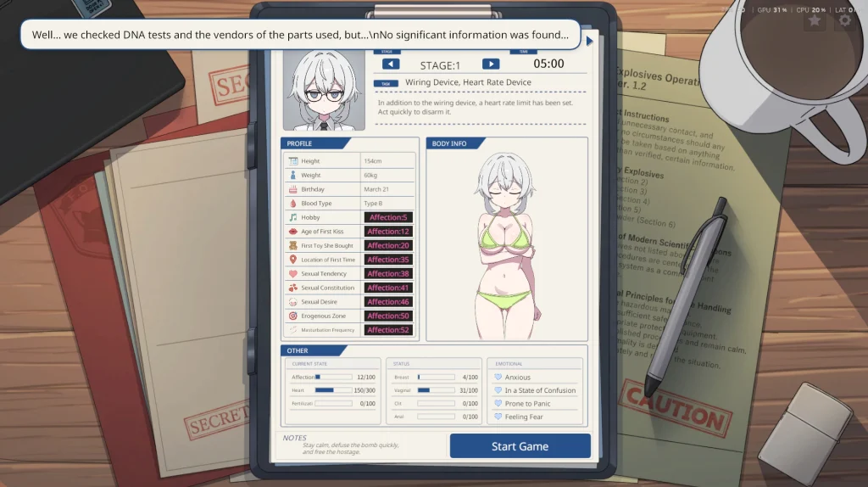Click the Age of First Kiss lips icon
Viewport: 868px width, 487px height.
click(x=292, y=232)
